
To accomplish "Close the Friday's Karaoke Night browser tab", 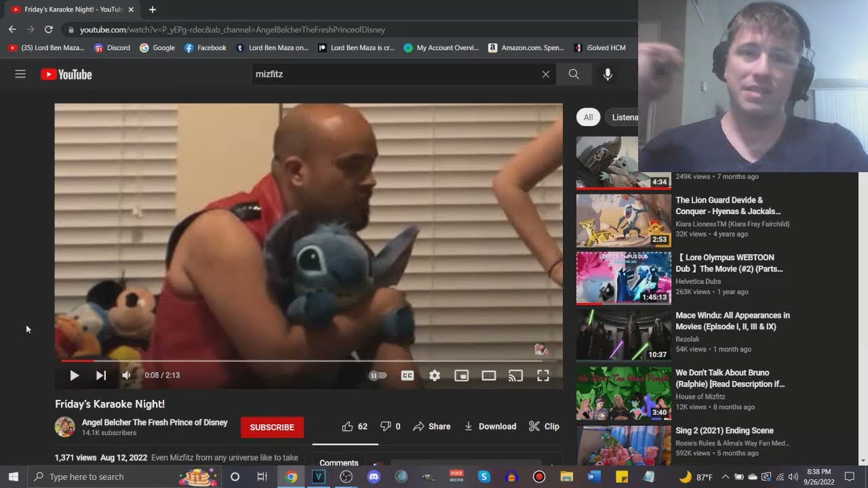I will (131, 9).
